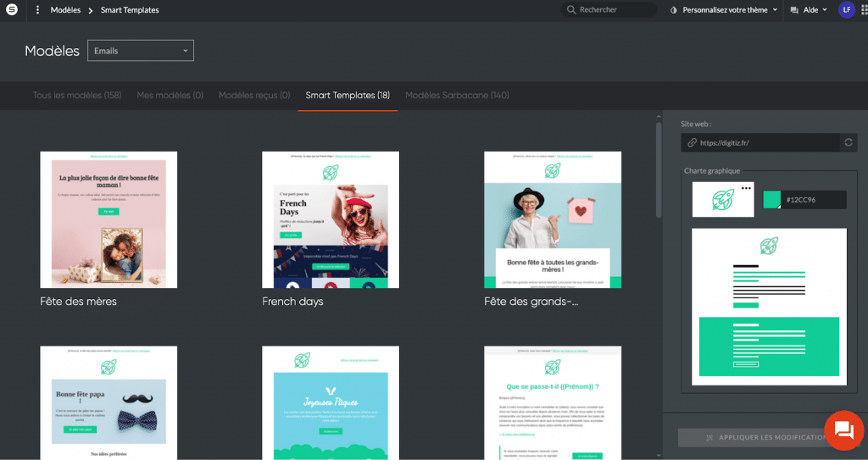
Task: Open the Mes modèles tab
Action: point(170,96)
